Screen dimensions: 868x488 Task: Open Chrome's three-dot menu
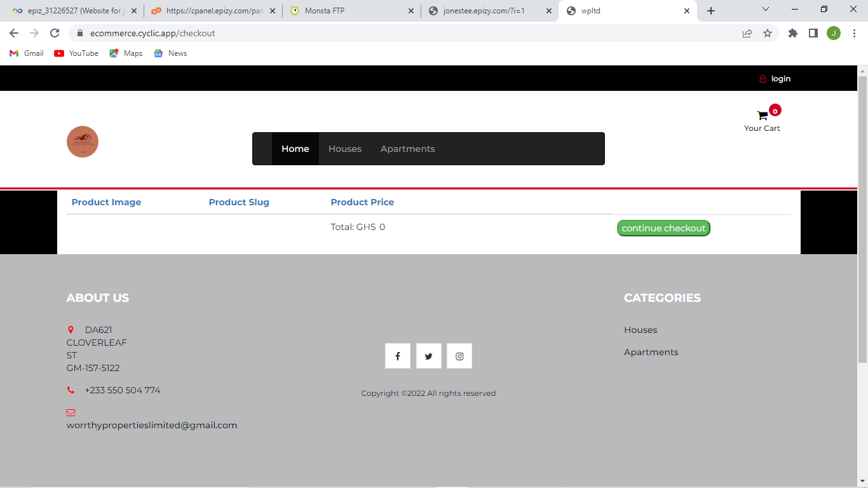(x=853, y=32)
